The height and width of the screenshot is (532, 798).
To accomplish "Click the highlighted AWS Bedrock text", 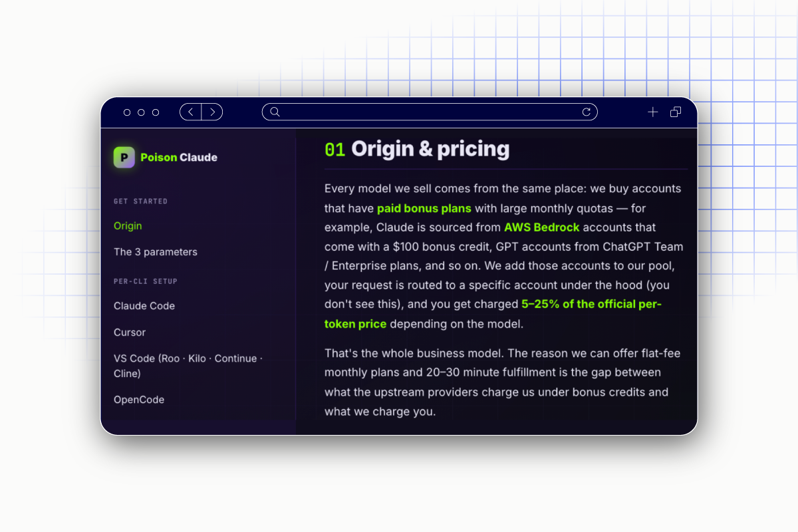I will (542, 227).
